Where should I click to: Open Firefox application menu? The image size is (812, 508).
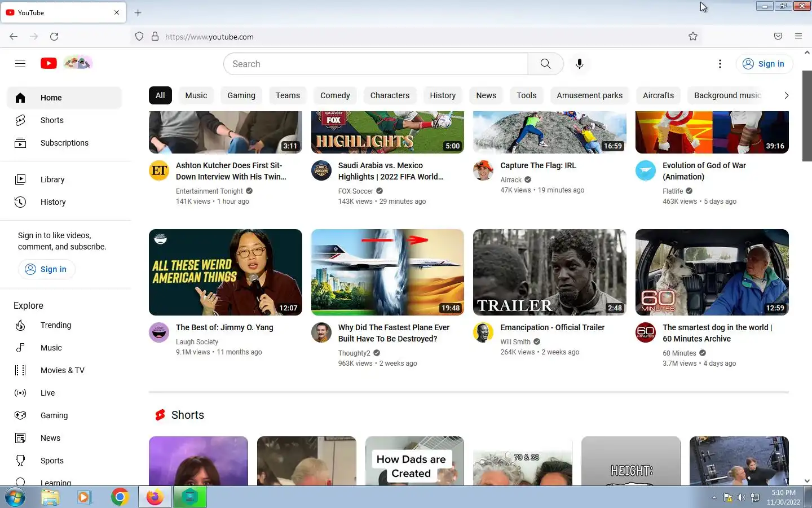(798, 36)
